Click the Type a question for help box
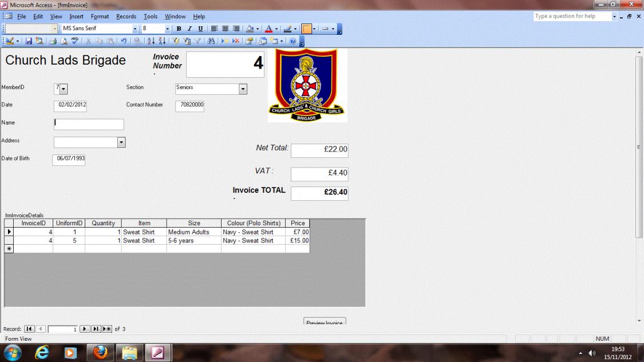The height and width of the screenshot is (362, 644). 572,16
